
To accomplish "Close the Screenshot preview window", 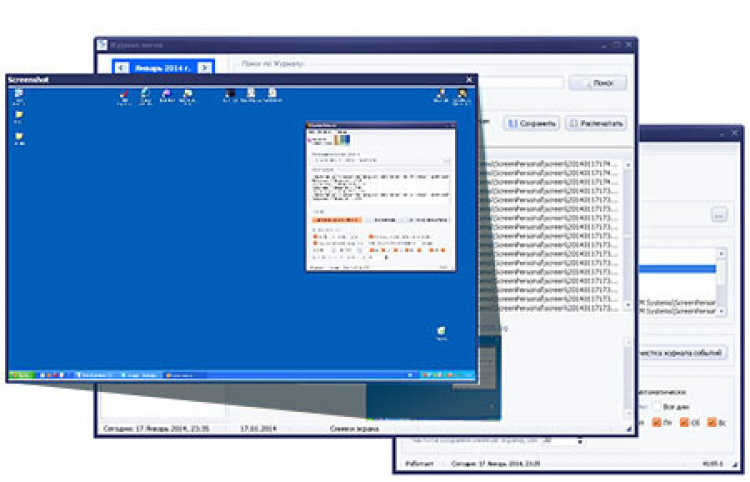I will tap(469, 79).
